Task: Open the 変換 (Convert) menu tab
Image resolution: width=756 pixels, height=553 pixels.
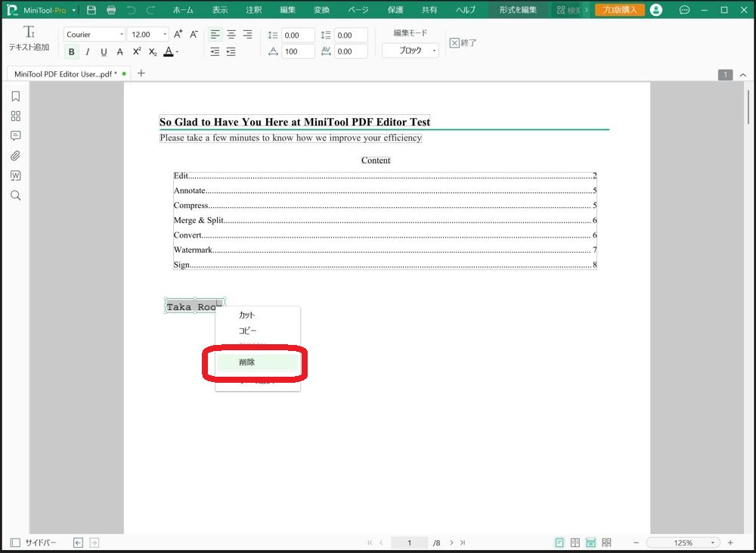Action: click(321, 10)
